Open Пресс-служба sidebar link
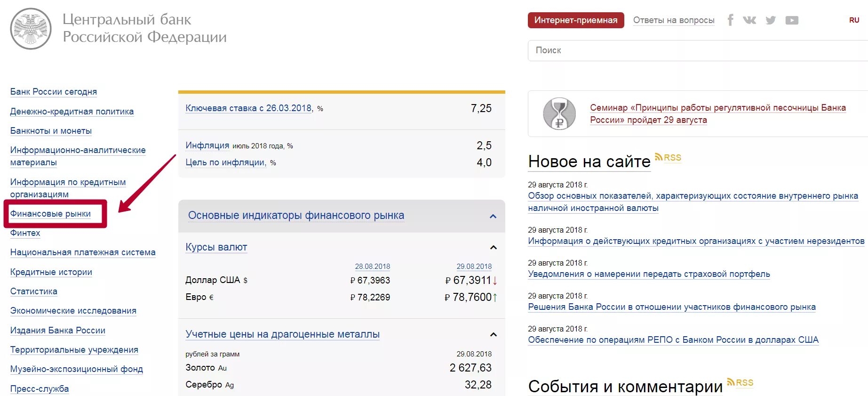868x396 pixels. [40, 389]
